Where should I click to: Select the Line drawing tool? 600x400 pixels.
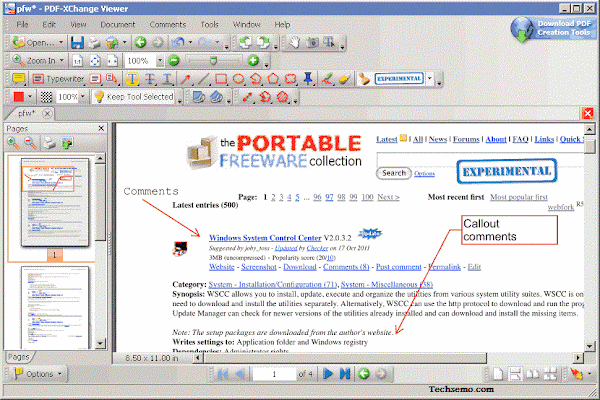203,79
